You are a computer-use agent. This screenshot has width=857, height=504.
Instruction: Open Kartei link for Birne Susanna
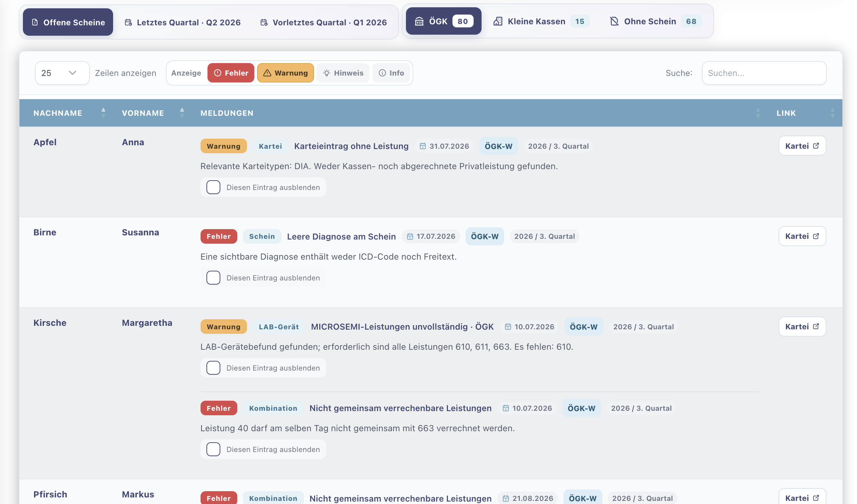pos(802,236)
